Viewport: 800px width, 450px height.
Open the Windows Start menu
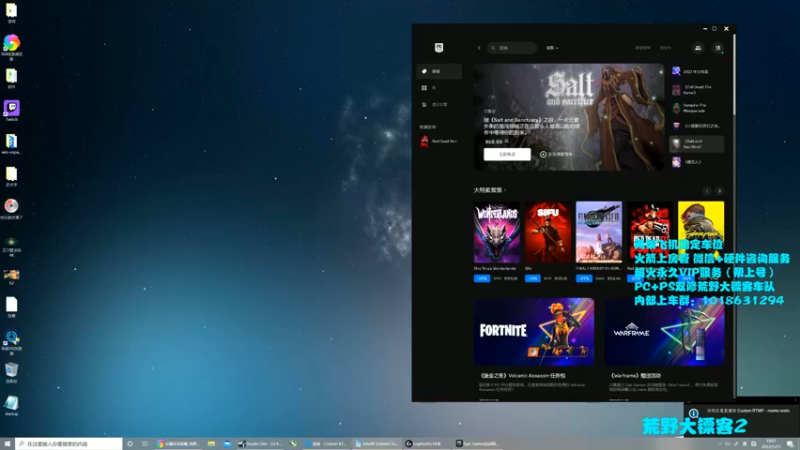tap(7, 444)
